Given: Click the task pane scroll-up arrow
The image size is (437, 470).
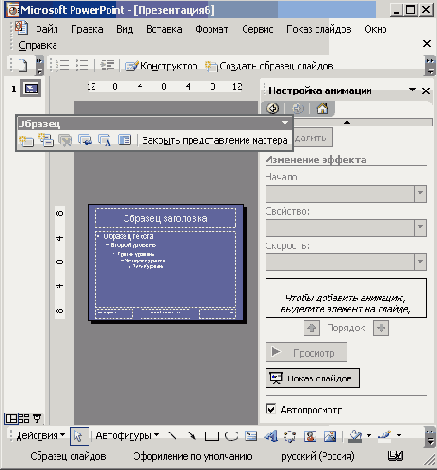Looking at the screenshot, I should coord(347,122).
